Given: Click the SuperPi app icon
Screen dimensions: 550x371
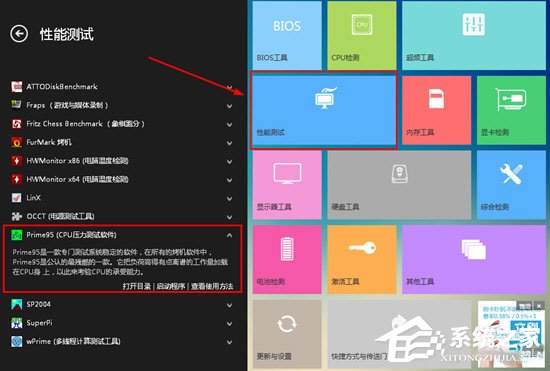Looking at the screenshot, I should 16,323.
